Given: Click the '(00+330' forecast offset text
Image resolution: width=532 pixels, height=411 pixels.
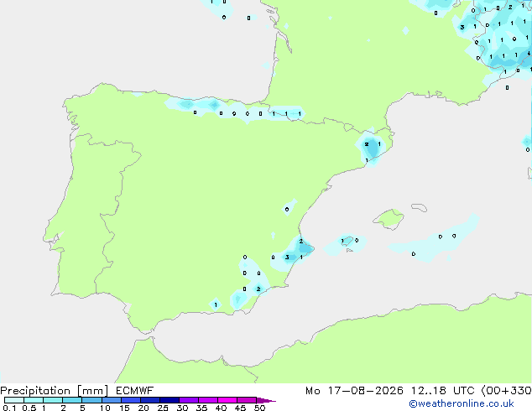Looking at the screenshot, I should click(x=507, y=391).
